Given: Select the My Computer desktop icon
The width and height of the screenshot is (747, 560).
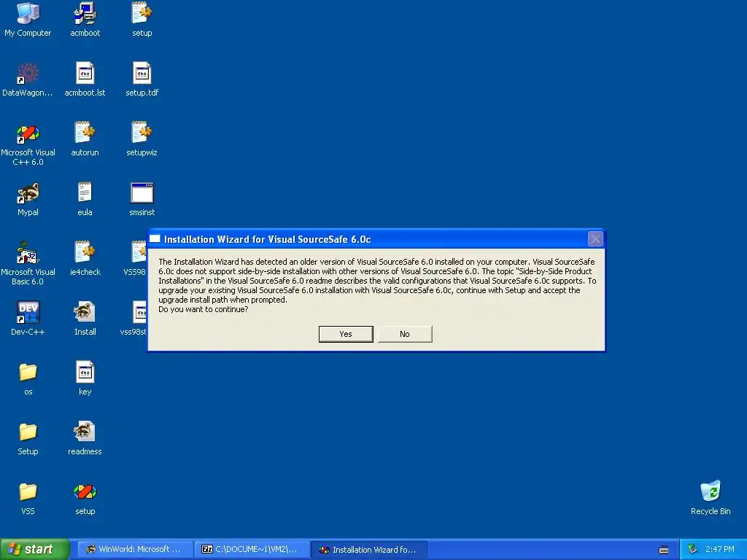Looking at the screenshot, I should click(28, 19).
